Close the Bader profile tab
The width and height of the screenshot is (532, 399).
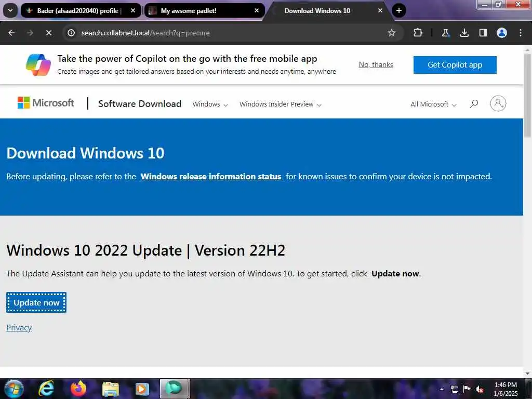tap(133, 10)
